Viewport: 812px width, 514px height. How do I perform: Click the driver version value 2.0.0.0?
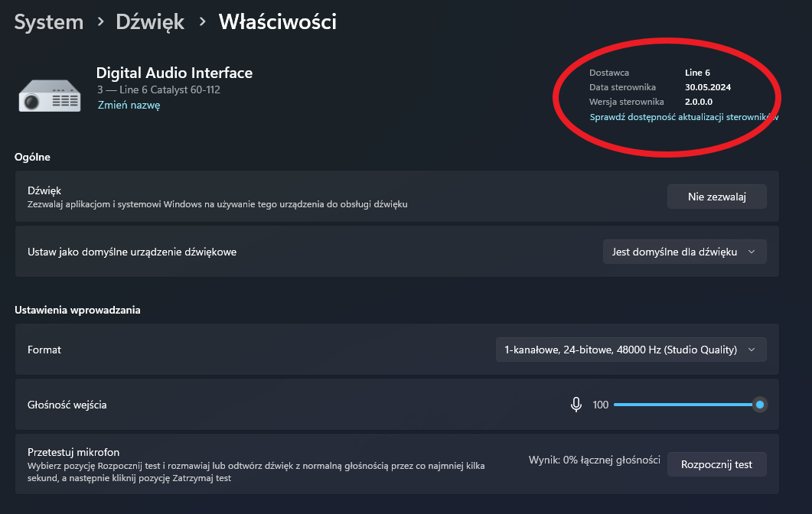[698, 102]
